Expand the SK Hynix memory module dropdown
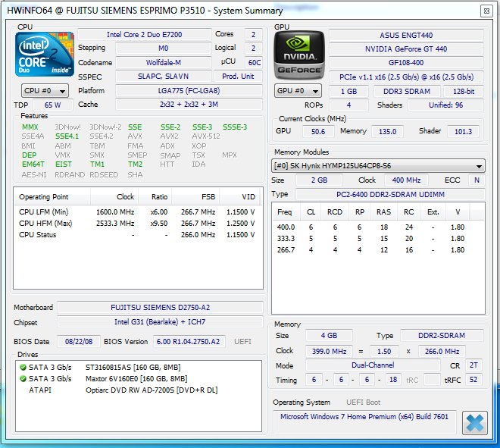This screenshot has height=448, width=500. point(378,166)
